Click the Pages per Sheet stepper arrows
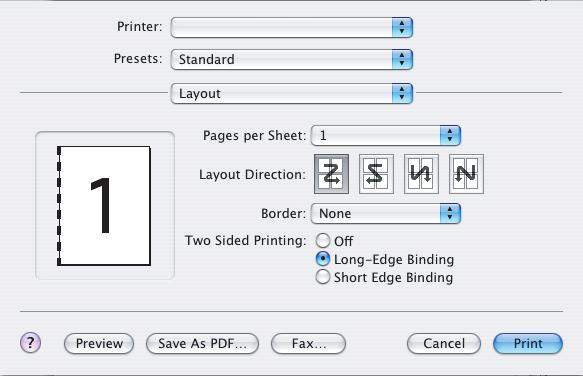Screen dimensions: 583x376 (450, 135)
